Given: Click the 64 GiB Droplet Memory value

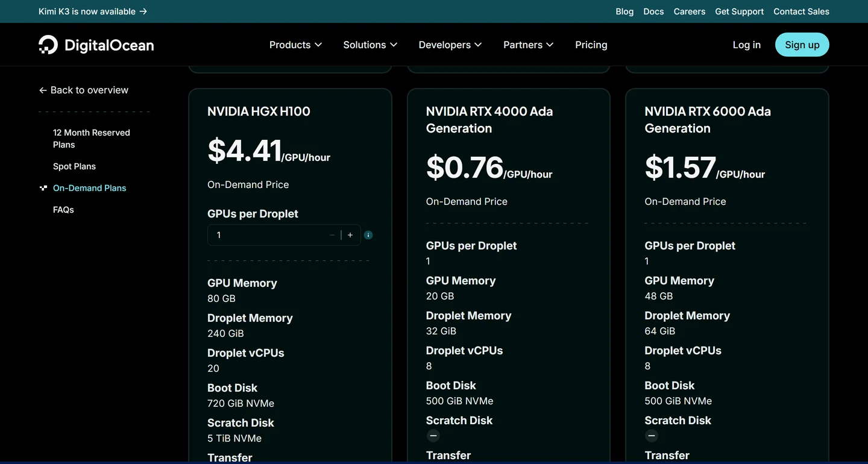Looking at the screenshot, I should tap(660, 331).
